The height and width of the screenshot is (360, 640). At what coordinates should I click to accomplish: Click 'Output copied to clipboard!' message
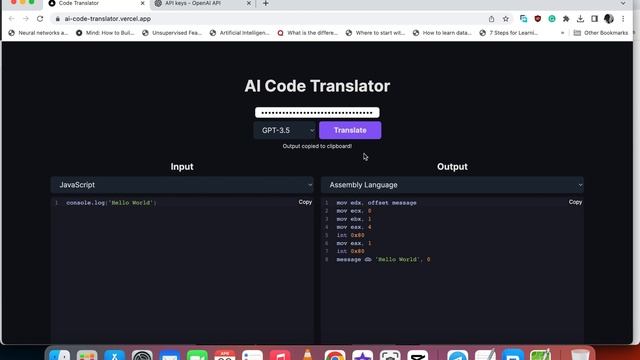coord(317,146)
